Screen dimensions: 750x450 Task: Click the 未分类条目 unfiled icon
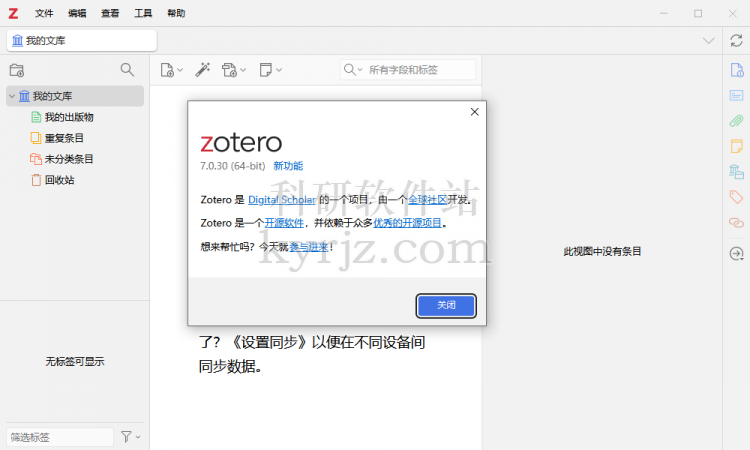tap(36, 159)
